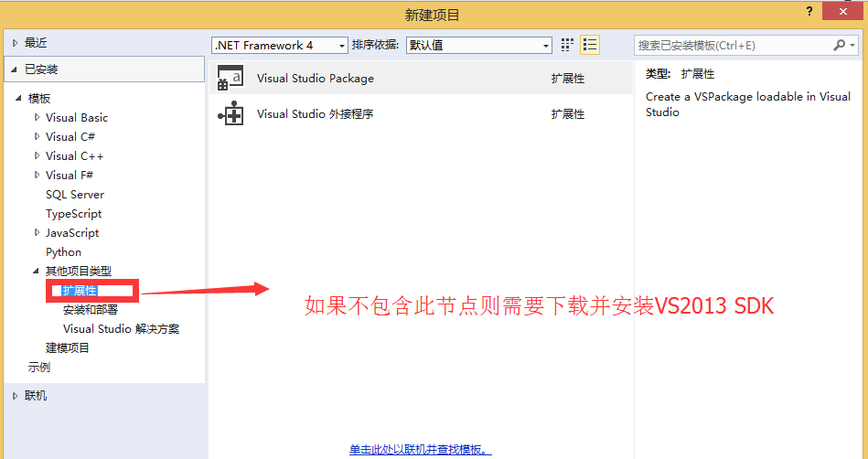Click 扩展性 label in 外接程序 row

coord(568,114)
